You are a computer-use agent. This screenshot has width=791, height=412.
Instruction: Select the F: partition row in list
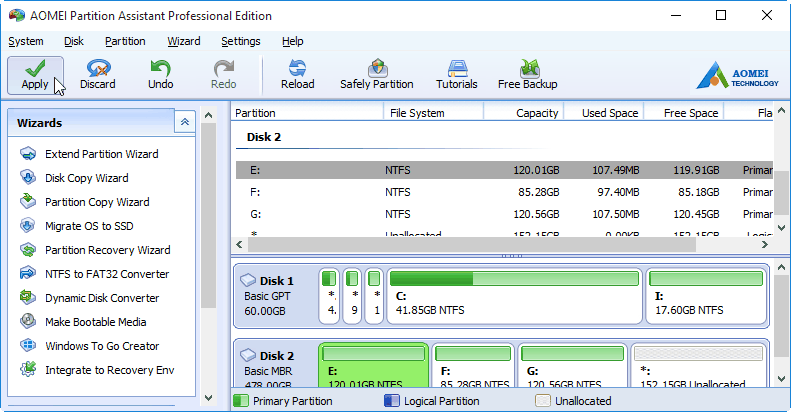coord(504,192)
